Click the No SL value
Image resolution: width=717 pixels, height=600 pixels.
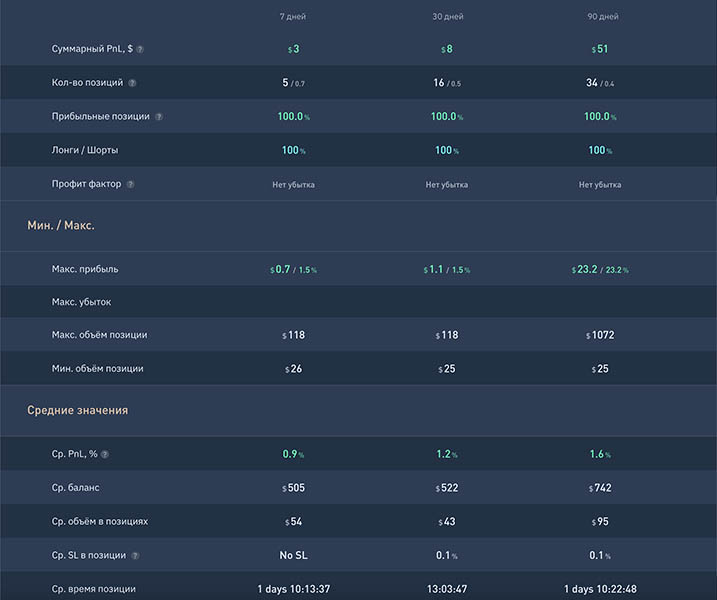pyautogui.click(x=294, y=555)
